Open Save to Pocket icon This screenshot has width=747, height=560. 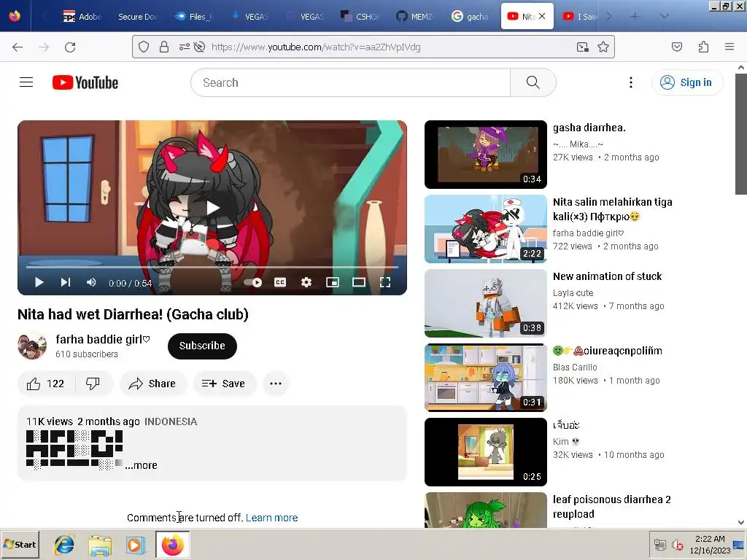(x=676, y=47)
